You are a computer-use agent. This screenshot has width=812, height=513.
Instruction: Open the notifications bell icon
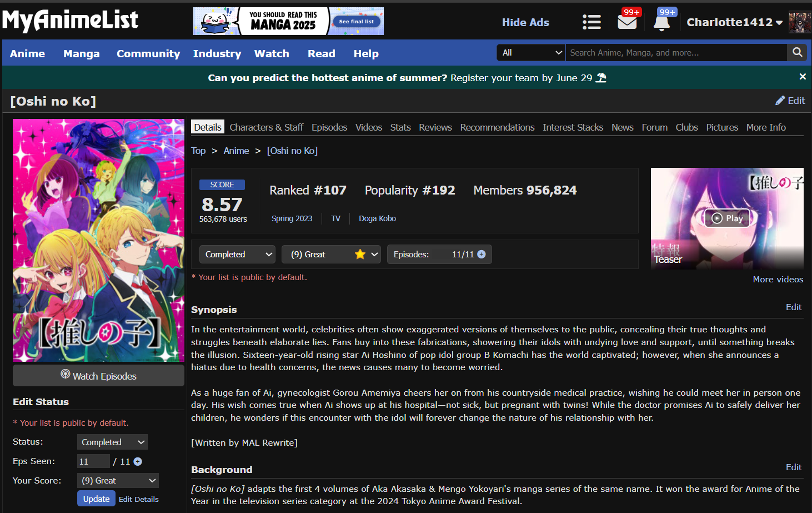(x=661, y=23)
